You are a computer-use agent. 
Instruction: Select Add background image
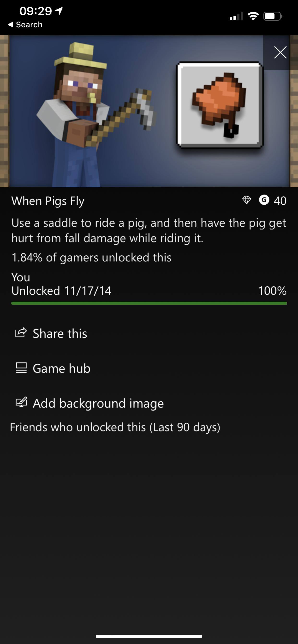coord(98,403)
